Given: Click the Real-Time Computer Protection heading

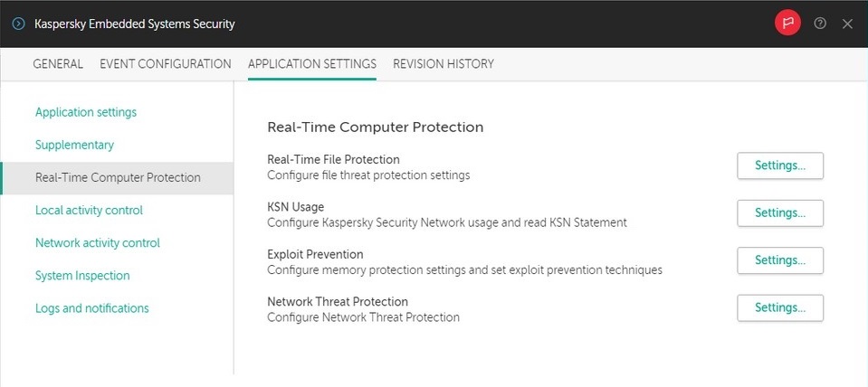Looking at the screenshot, I should tap(376, 127).
